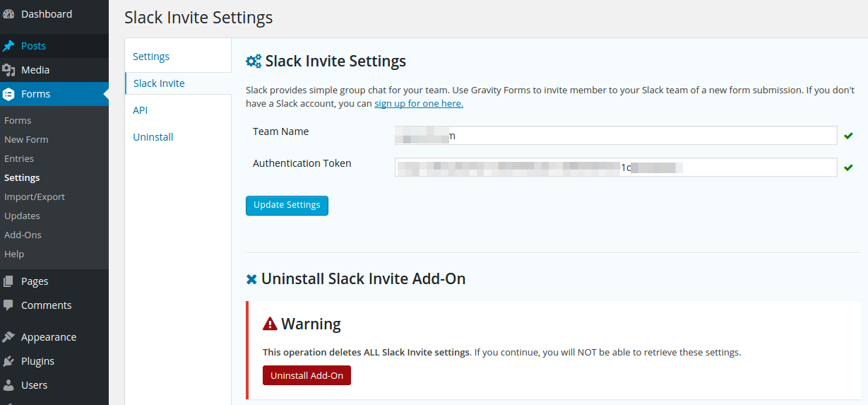Viewport: 868px width, 405px height.
Task: Click the Comments speech bubble icon
Action: tap(9, 305)
